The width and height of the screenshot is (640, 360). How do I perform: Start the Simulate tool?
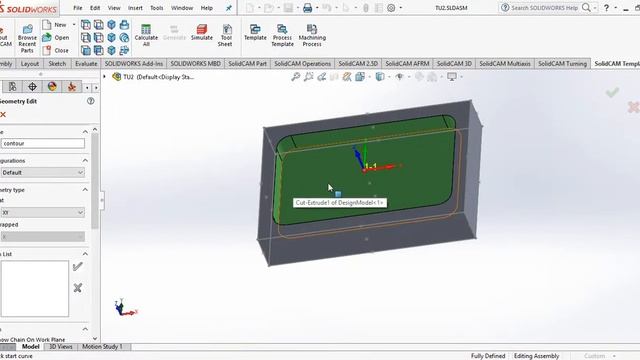click(x=202, y=32)
